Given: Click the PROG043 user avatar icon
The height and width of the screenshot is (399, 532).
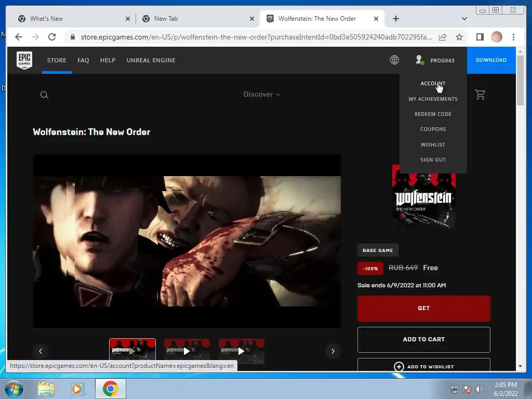Looking at the screenshot, I should (420, 60).
